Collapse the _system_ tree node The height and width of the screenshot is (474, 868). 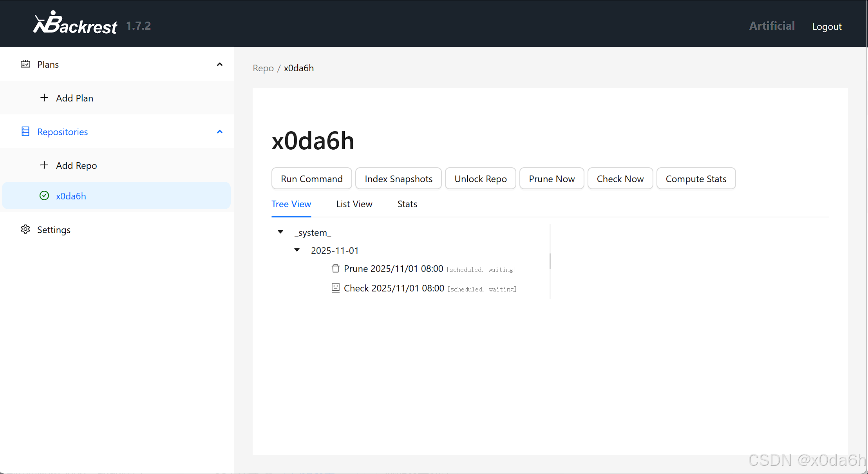pyautogui.click(x=280, y=232)
